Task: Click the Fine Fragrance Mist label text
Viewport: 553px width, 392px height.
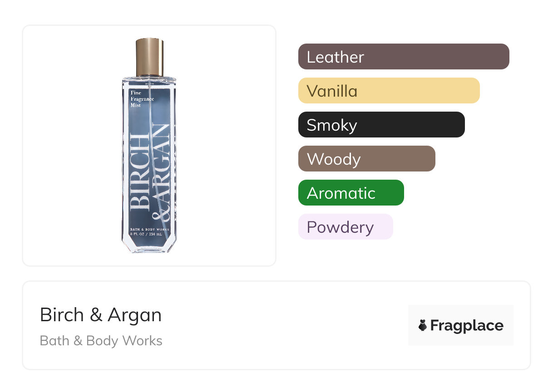Action: pos(142,99)
